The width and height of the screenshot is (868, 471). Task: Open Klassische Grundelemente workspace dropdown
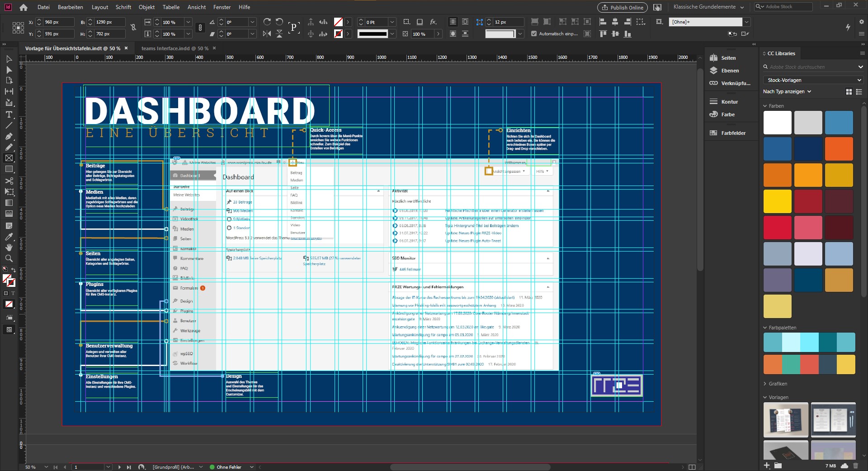pos(708,7)
